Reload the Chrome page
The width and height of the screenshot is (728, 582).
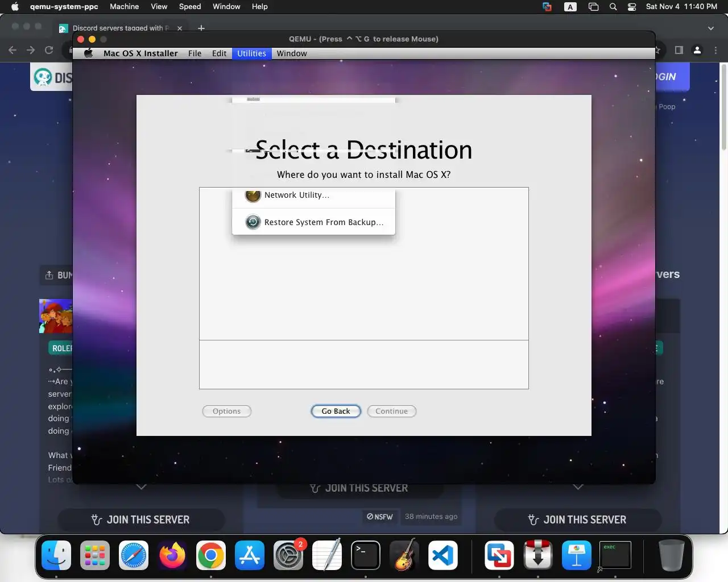point(49,50)
